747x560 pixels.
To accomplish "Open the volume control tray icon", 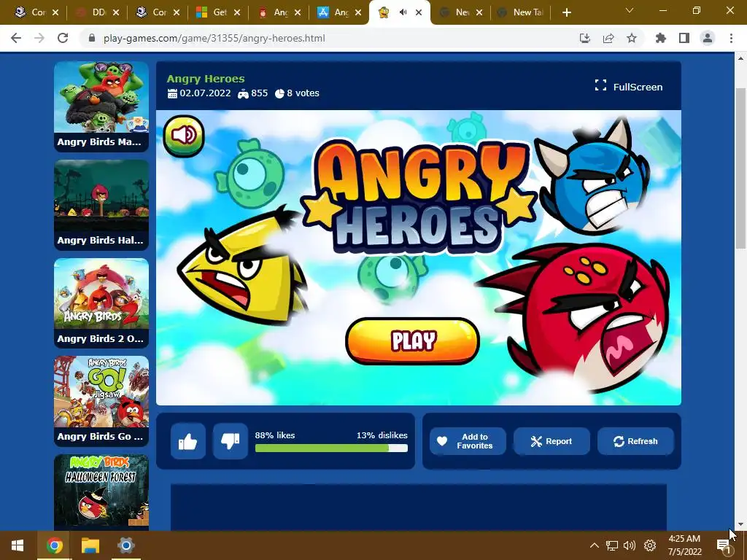I will (x=630, y=545).
